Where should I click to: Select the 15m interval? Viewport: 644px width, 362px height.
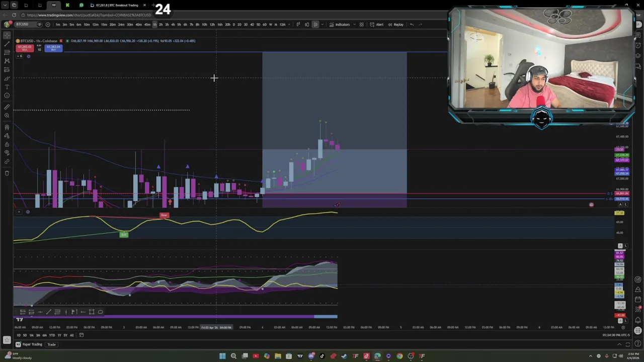coord(104,24)
